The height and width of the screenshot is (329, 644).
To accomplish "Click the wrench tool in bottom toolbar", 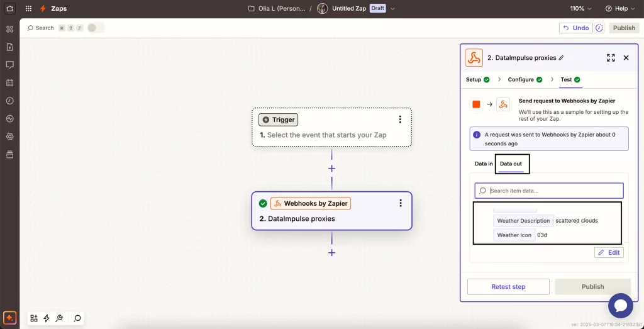I will coord(58,318).
